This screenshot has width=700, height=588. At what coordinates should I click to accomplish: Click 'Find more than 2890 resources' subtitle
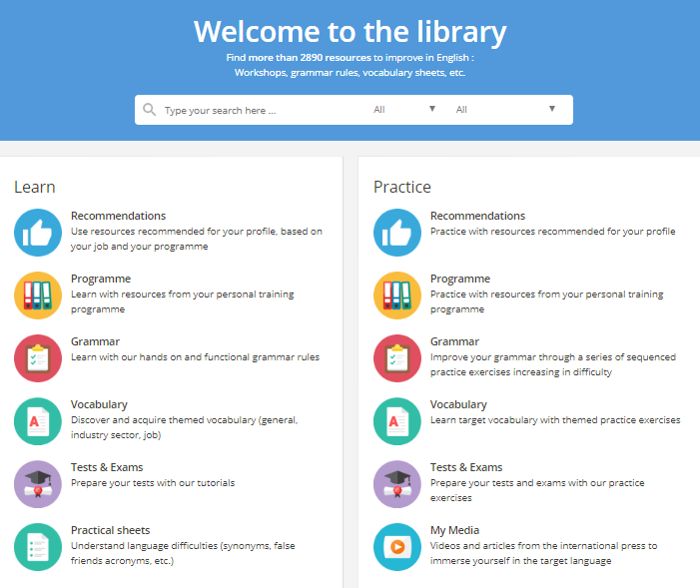(350, 58)
